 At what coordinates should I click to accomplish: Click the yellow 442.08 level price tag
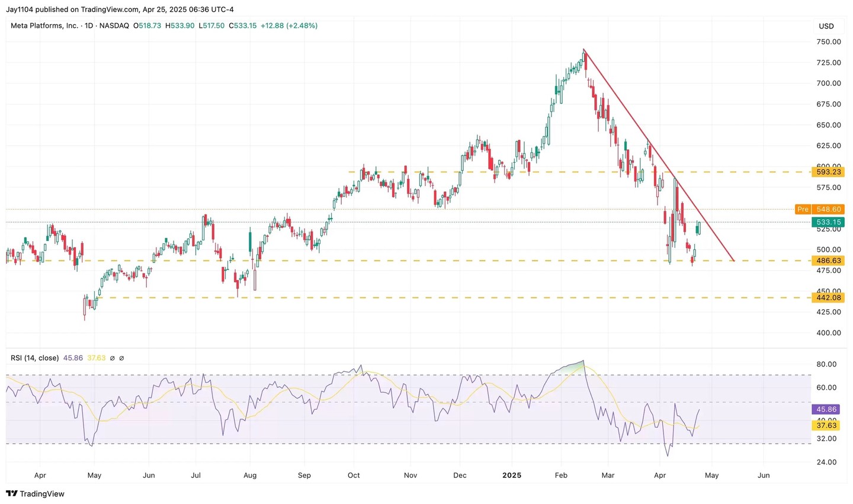pos(828,297)
